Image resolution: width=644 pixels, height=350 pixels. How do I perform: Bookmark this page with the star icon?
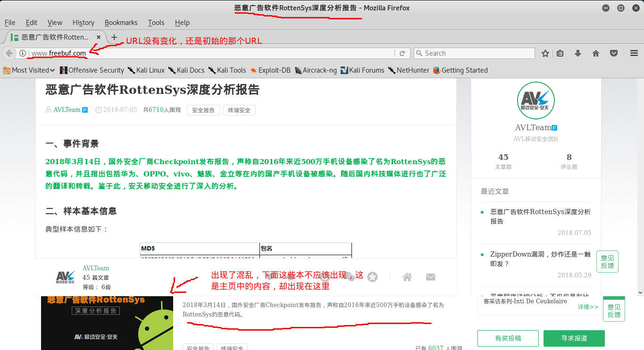(x=545, y=53)
